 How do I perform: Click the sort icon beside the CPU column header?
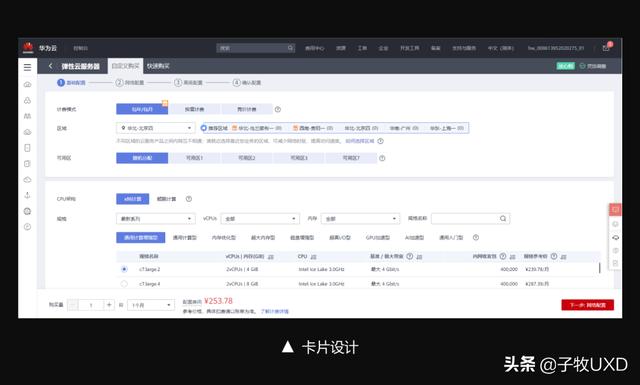(x=313, y=257)
